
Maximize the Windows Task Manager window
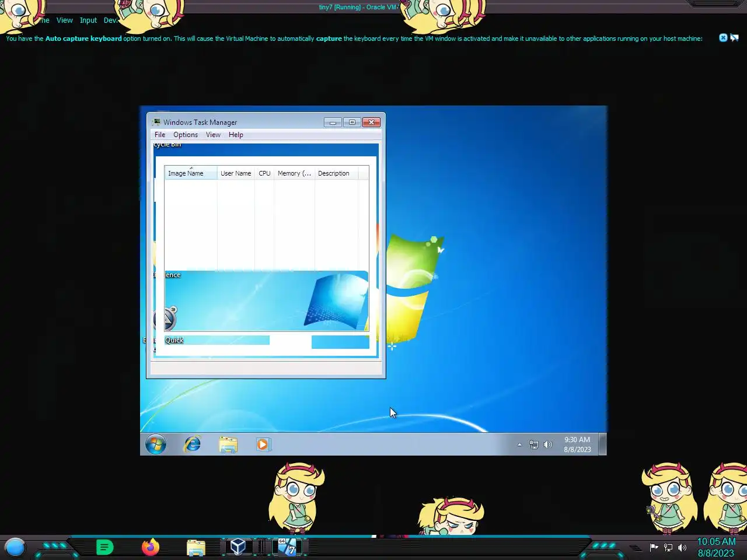pos(352,122)
